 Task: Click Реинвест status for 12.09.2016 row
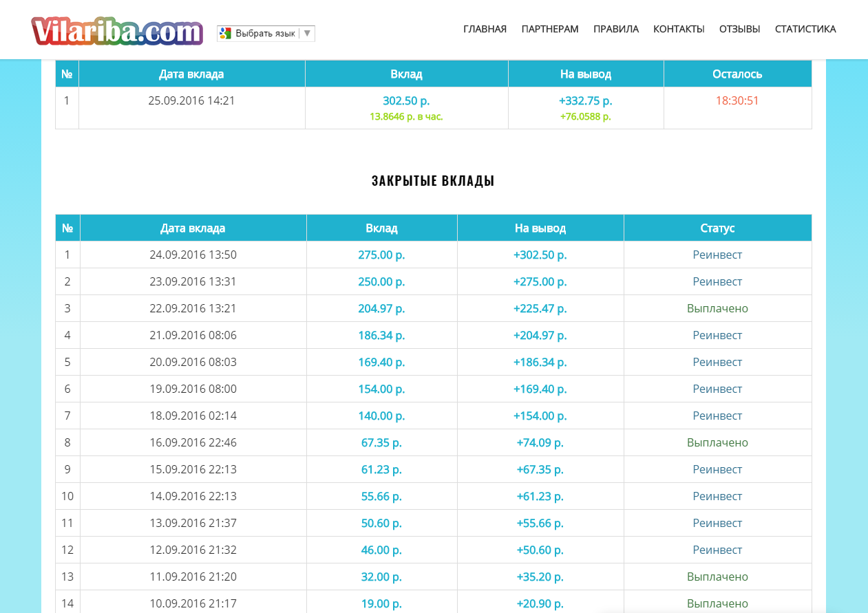(x=717, y=550)
